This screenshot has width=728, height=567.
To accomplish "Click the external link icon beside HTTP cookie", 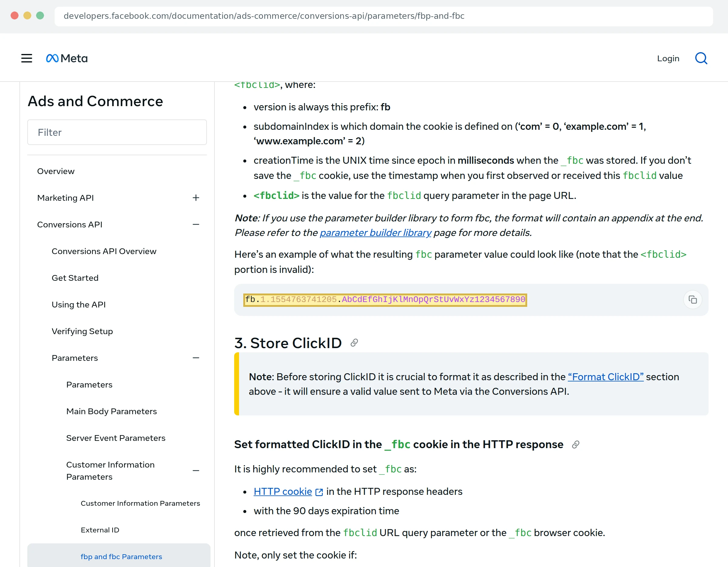I will [x=319, y=492].
